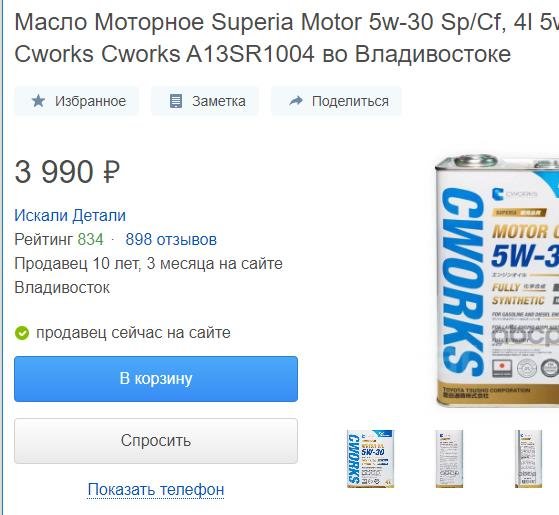Click the 3 990 ₽ price
The height and width of the screenshot is (515, 559).
click(67, 172)
